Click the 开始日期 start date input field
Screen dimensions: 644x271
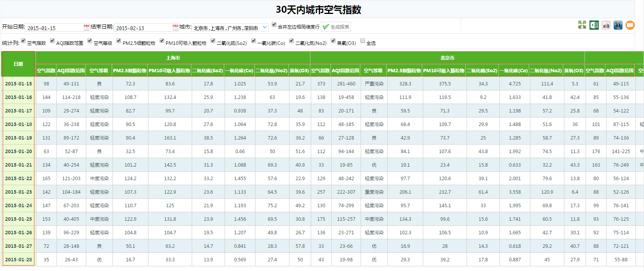pyautogui.click(x=54, y=28)
